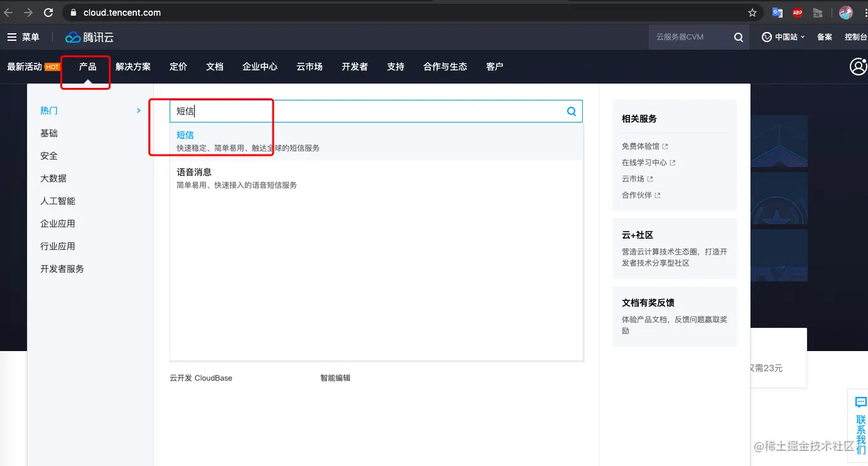Reload the page with the refresh icon
This screenshot has height=466, width=868.
48,13
